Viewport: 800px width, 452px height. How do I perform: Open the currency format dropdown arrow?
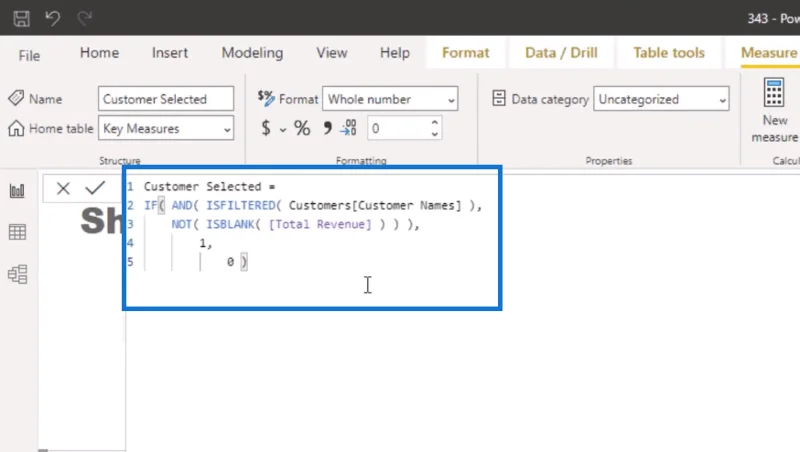[x=283, y=130]
